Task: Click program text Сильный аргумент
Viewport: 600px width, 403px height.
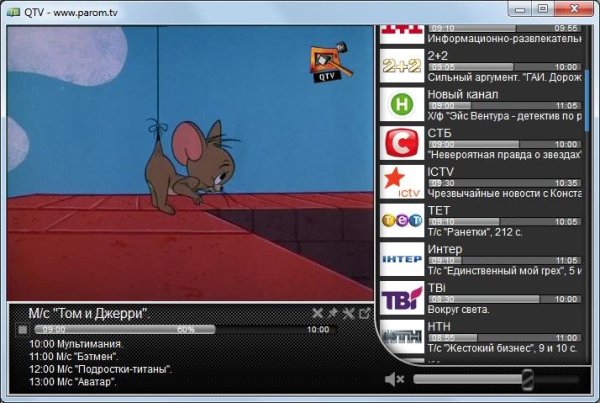Action: 505,78
